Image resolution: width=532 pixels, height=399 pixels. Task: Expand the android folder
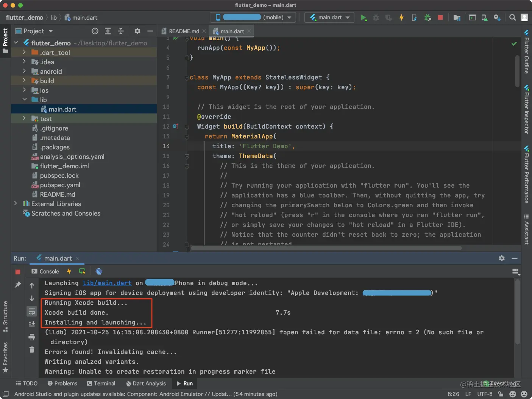pos(24,71)
